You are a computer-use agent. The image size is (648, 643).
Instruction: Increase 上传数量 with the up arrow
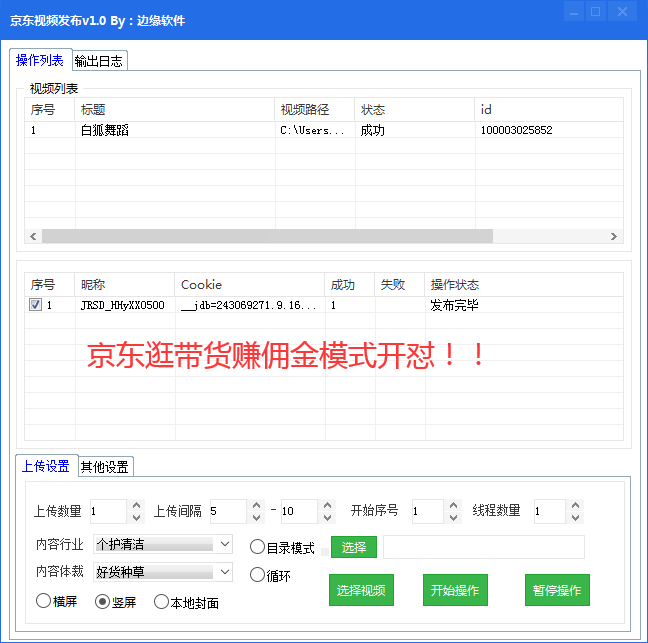[136, 505]
